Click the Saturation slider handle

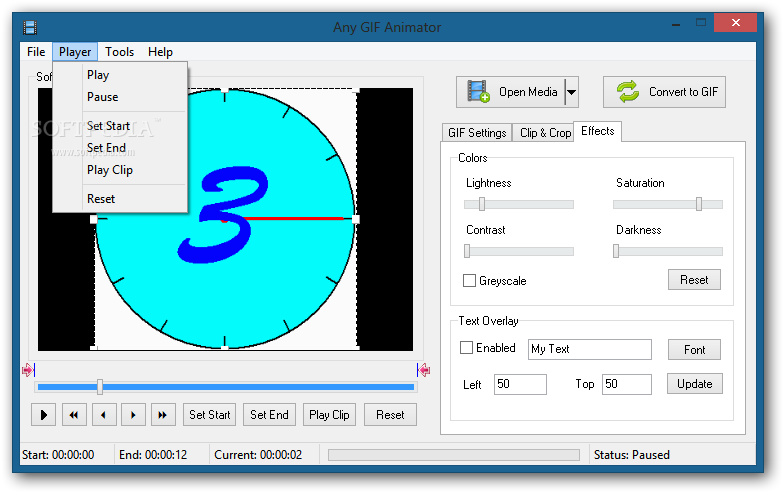point(698,204)
